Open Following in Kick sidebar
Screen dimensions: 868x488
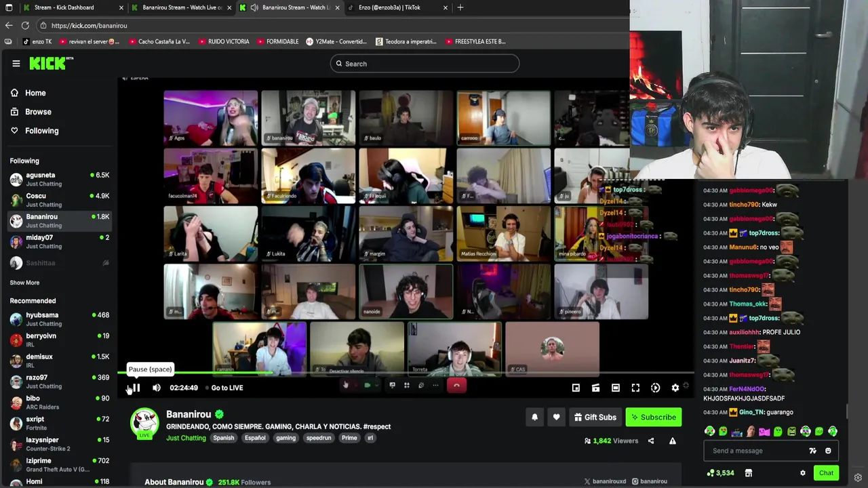pos(35,131)
